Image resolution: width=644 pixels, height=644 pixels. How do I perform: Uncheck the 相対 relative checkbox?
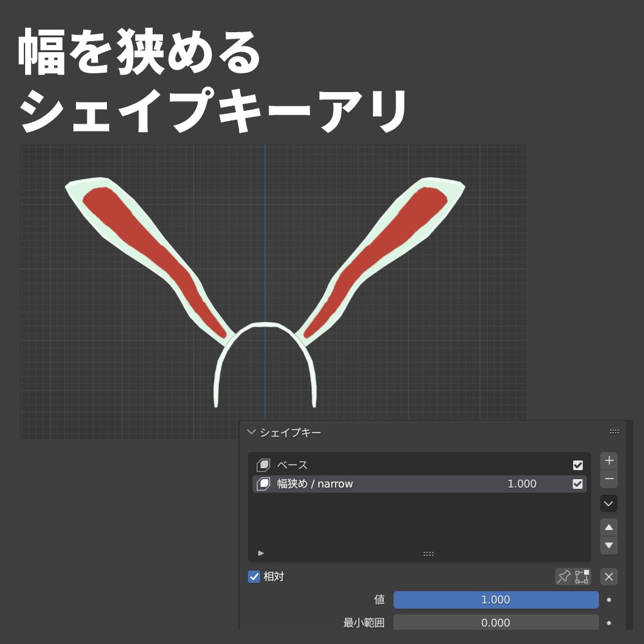click(x=254, y=577)
